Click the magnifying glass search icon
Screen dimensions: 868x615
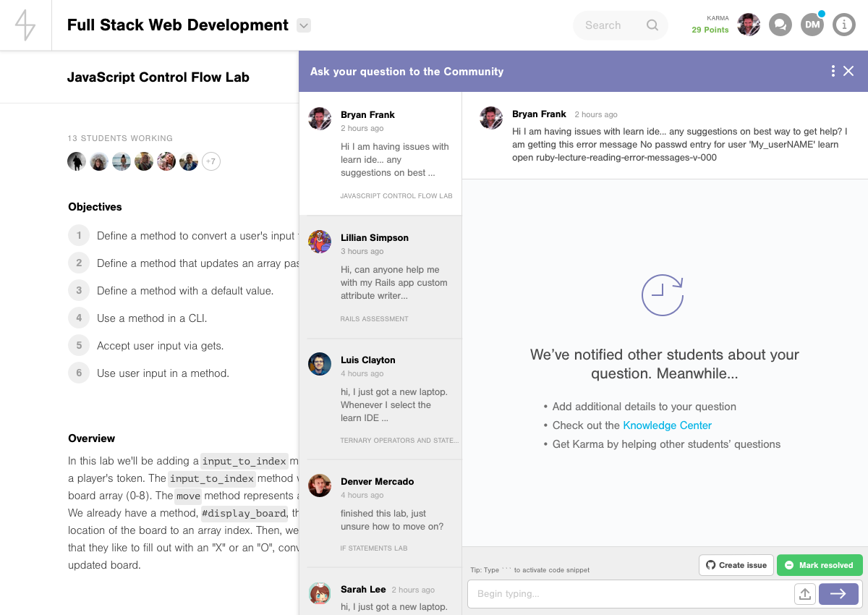tap(652, 25)
